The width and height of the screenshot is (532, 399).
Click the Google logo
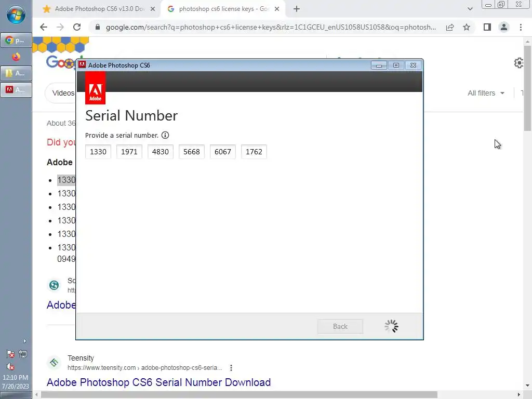pyautogui.click(x=61, y=62)
